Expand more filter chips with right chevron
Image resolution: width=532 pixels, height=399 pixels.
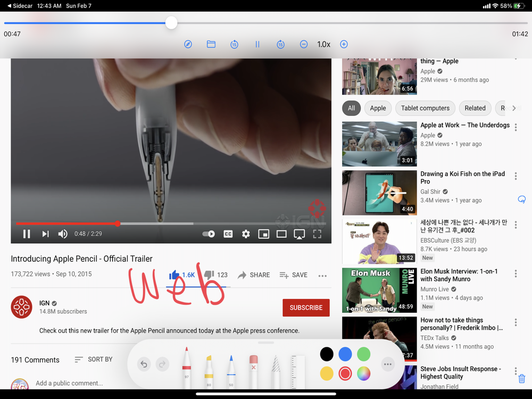pyautogui.click(x=514, y=108)
